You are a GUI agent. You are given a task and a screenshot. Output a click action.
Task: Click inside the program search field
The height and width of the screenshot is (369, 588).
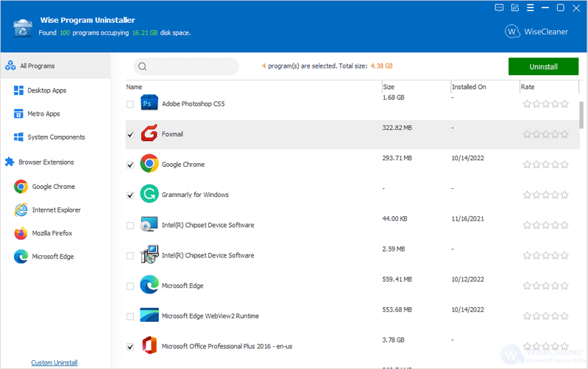point(186,67)
